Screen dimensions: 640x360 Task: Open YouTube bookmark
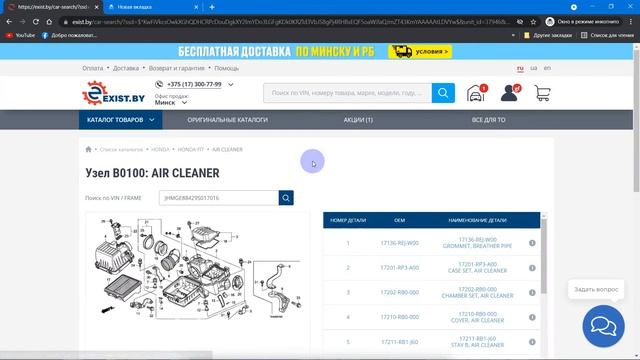point(20,36)
